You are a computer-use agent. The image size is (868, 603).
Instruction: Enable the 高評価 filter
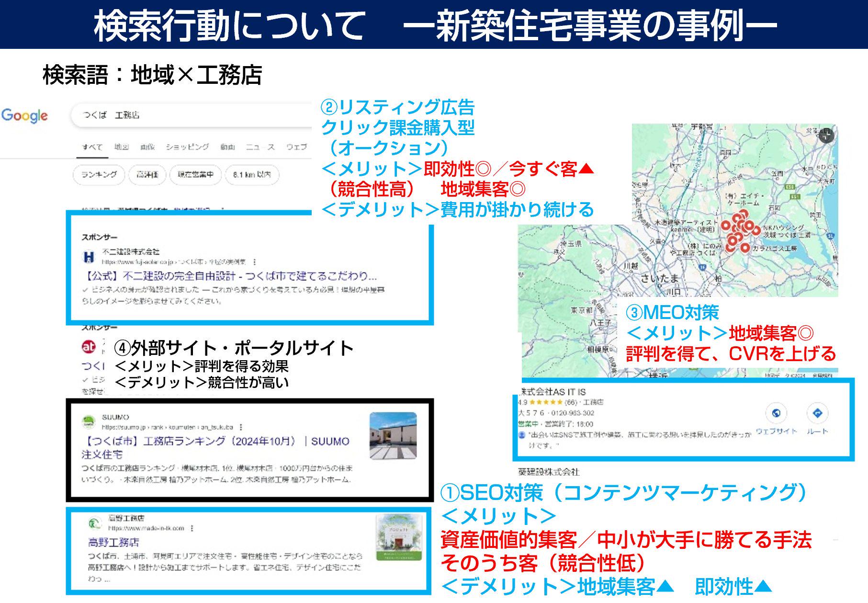point(147,175)
